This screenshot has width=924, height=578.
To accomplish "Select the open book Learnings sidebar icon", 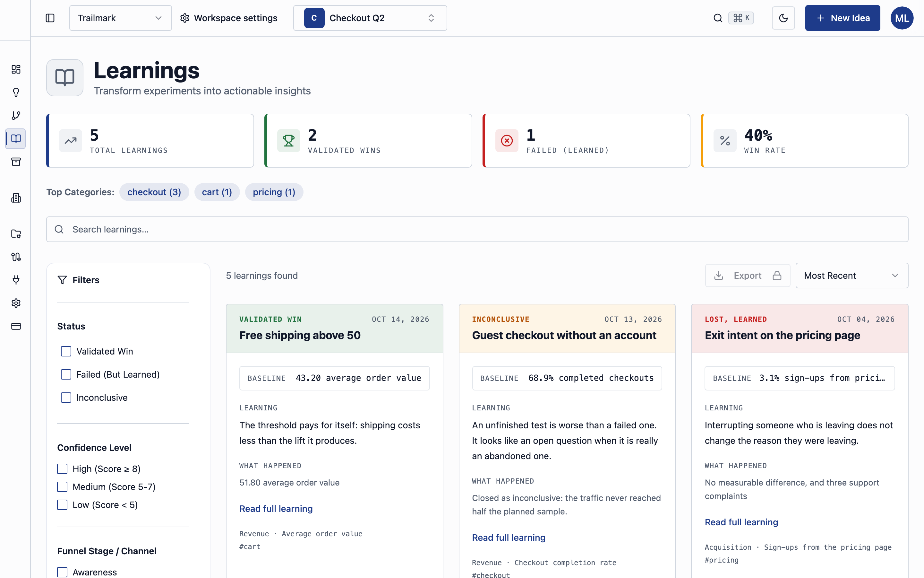I will 16,138.
